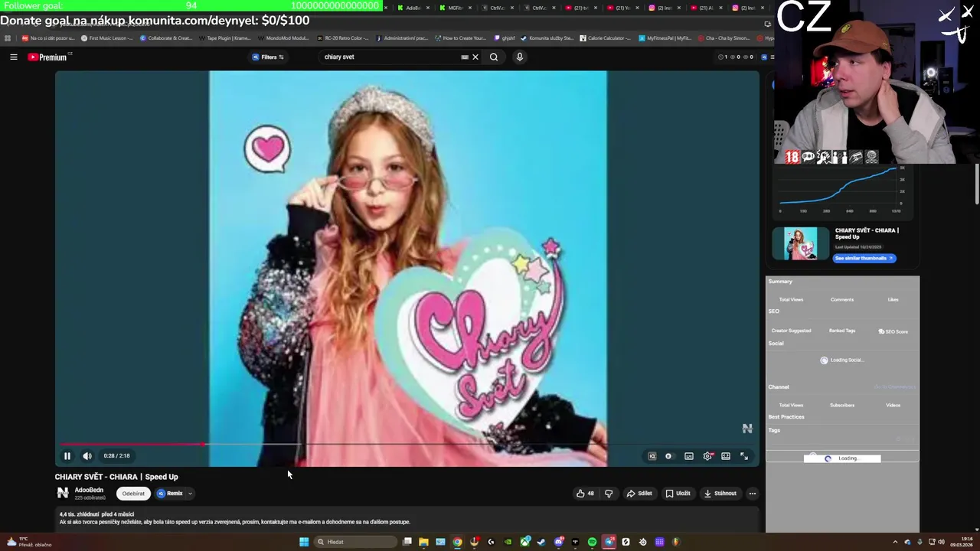980x551 pixels.
Task: Open the Windows Start button
Action: coord(304,542)
